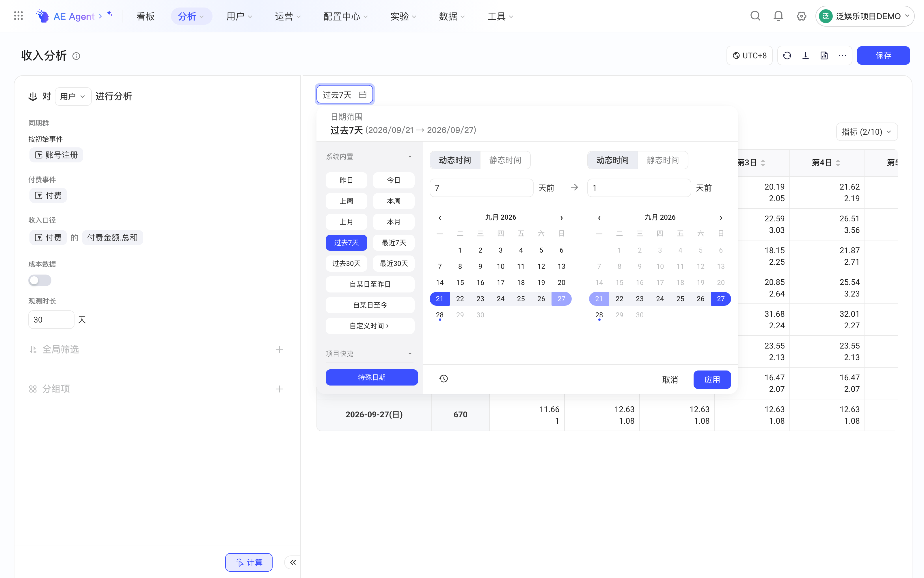
Task: Click the 观测时长 input showing 30
Action: 51,320
